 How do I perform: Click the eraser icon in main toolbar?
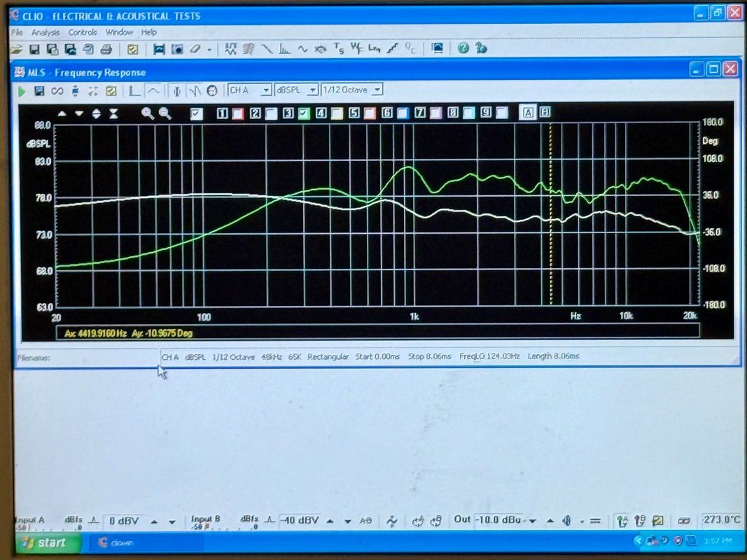[195, 49]
